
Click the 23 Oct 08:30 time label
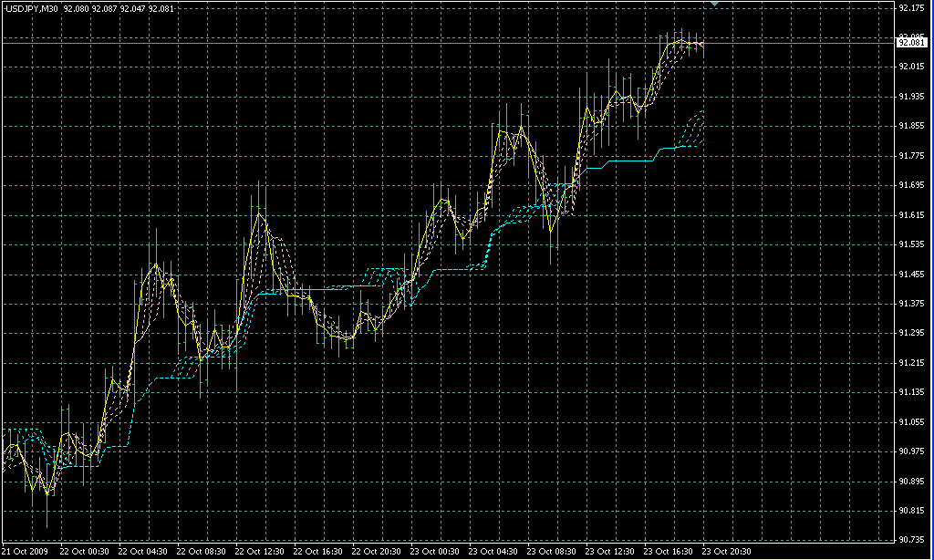(x=550, y=552)
